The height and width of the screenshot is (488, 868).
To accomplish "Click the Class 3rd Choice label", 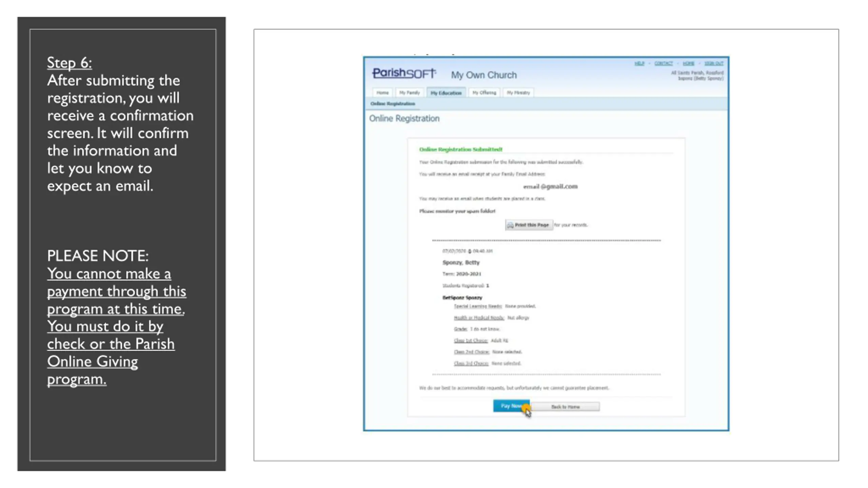I will point(471,364).
